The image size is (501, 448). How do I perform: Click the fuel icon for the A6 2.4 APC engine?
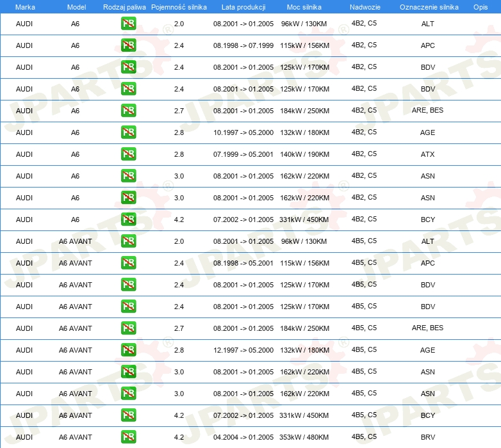[128, 45]
